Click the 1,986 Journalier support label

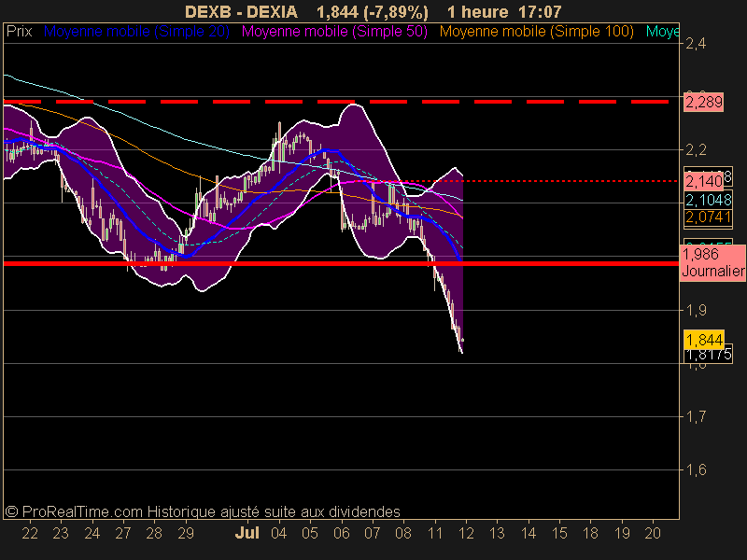coord(712,263)
